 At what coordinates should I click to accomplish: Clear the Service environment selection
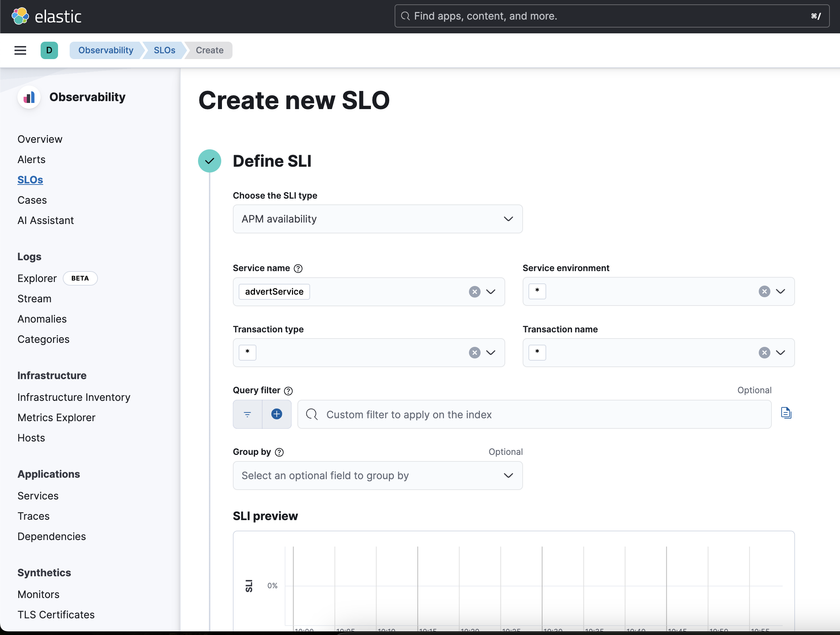(765, 291)
